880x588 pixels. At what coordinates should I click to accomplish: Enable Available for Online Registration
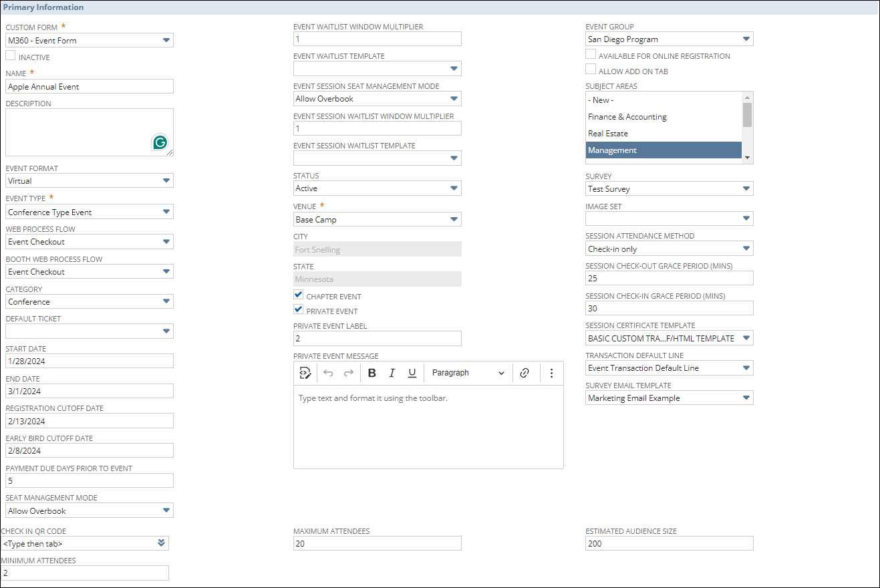591,55
